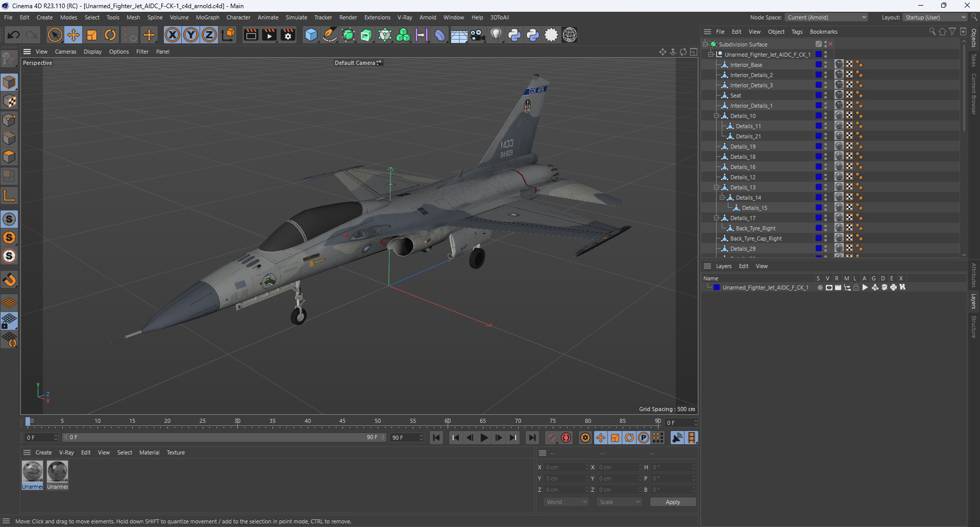Click the floor grid icon

tap(459, 35)
